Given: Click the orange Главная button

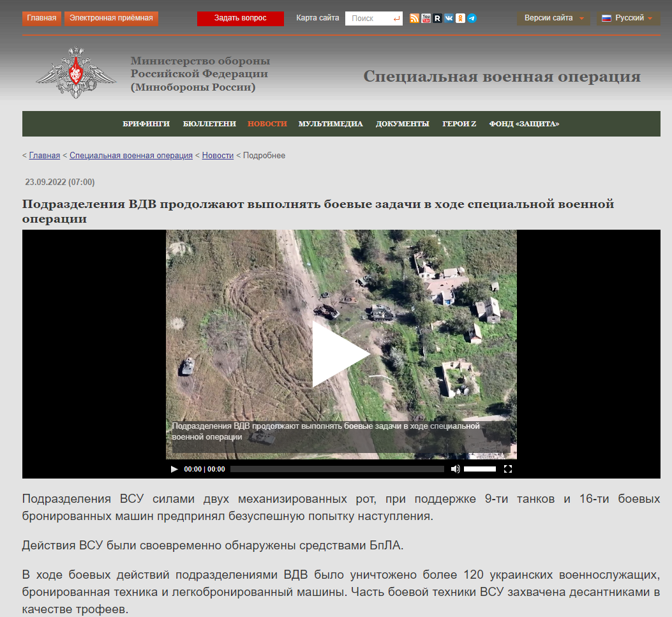Looking at the screenshot, I should coord(41,19).
